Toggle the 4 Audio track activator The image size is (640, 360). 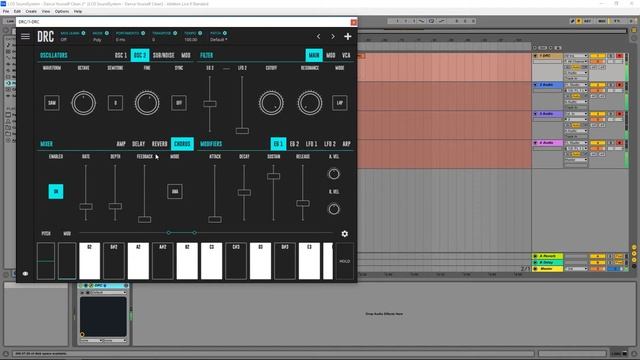(597, 143)
